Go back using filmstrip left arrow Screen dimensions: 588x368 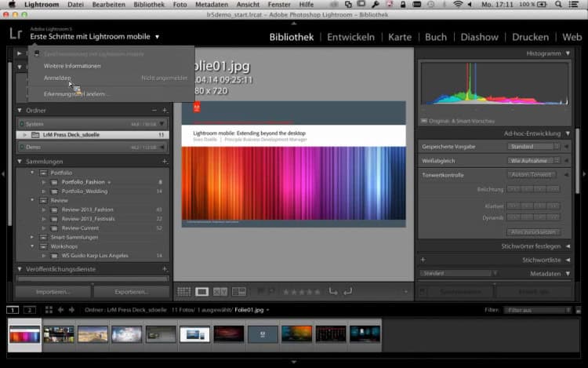[60, 310]
